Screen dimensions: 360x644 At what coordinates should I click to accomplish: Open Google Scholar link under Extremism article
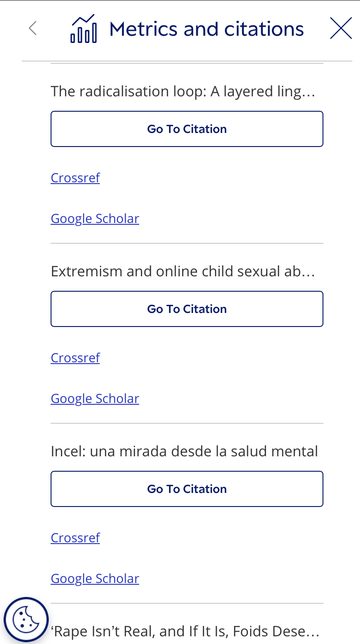coord(95,398)
